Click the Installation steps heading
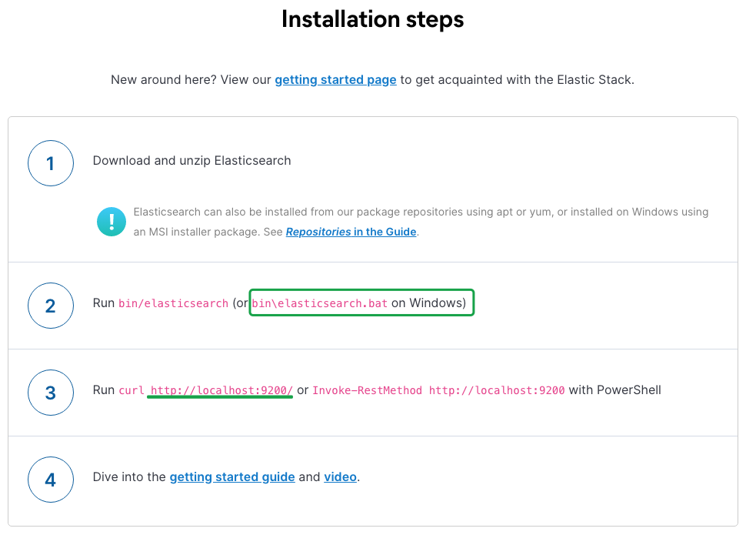 pos(372,18)
